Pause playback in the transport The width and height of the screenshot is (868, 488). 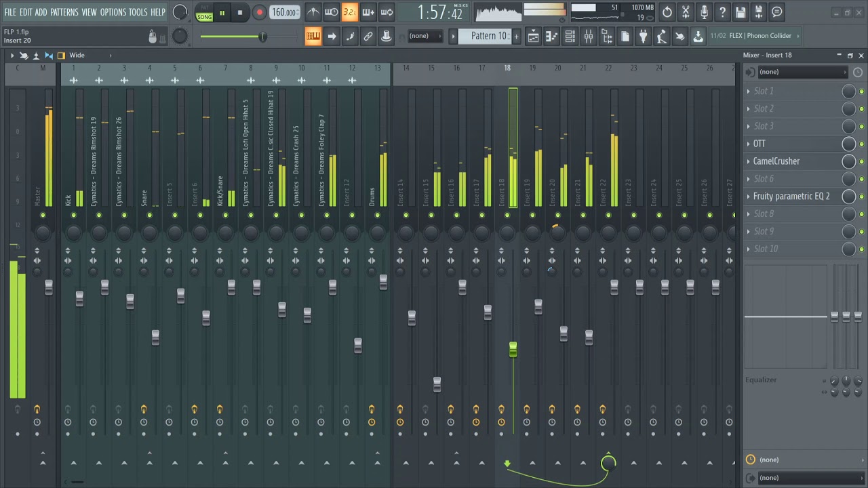click(222, 12)
